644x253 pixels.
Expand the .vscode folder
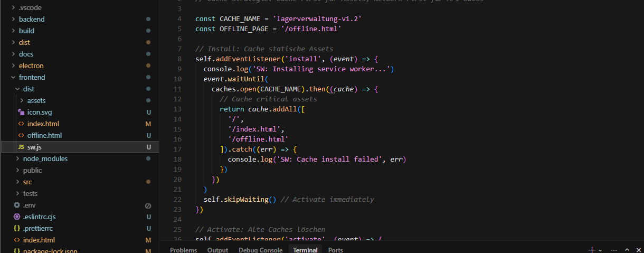click(13, 7)
